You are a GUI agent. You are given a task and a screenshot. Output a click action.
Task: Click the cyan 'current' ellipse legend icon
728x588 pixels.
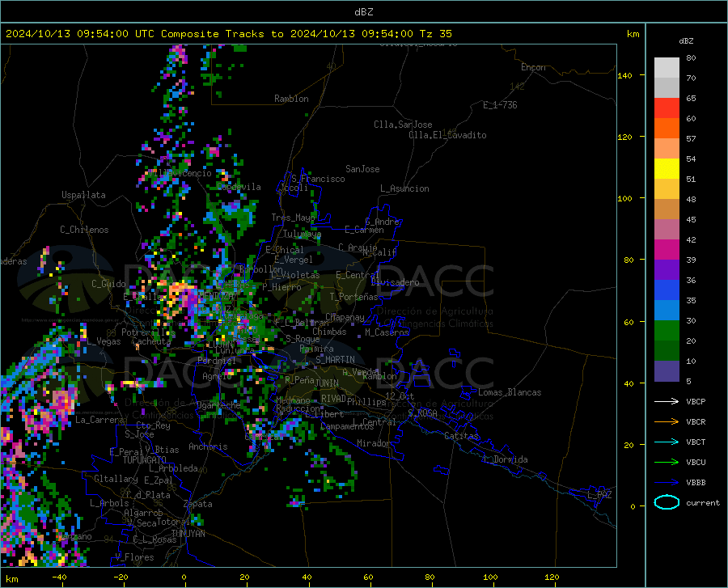click(667, 502)
